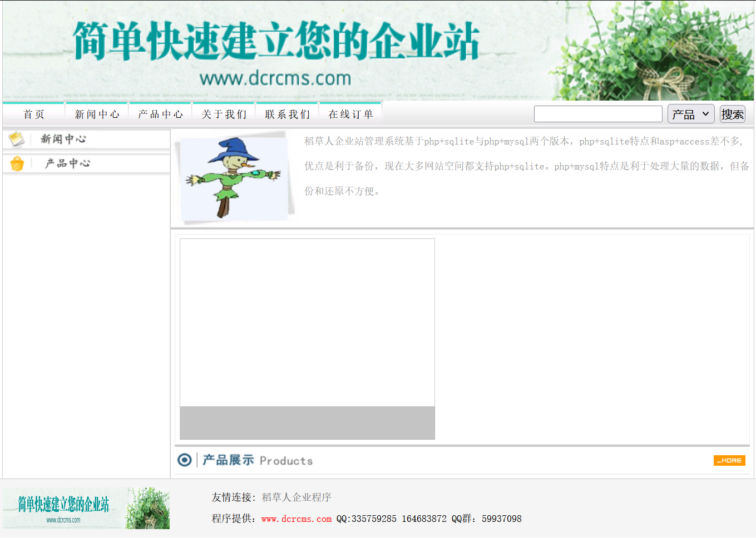756x538 pixels.
Task: Open the 产品 search type dropdown
Action: 690,114
